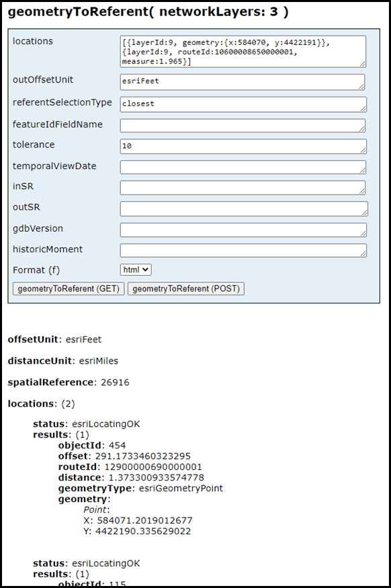The width and height of the screenshot is (391, 588).
Task: Select the empty featureIdFieldName input
Action: (243, 126)
